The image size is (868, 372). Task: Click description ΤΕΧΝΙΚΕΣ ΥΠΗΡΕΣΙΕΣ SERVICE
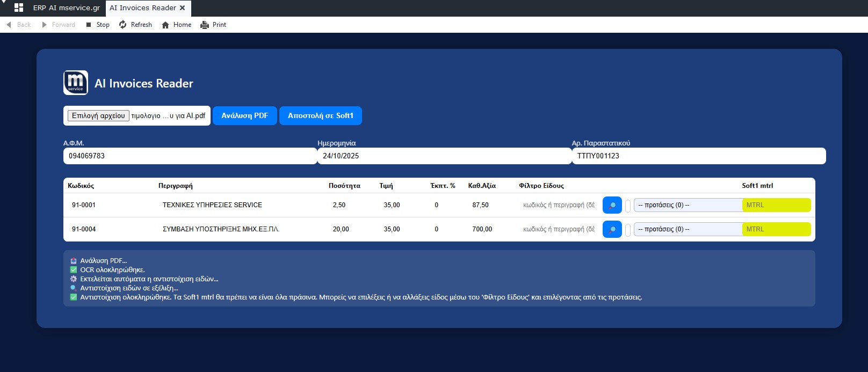coord(212,205)
